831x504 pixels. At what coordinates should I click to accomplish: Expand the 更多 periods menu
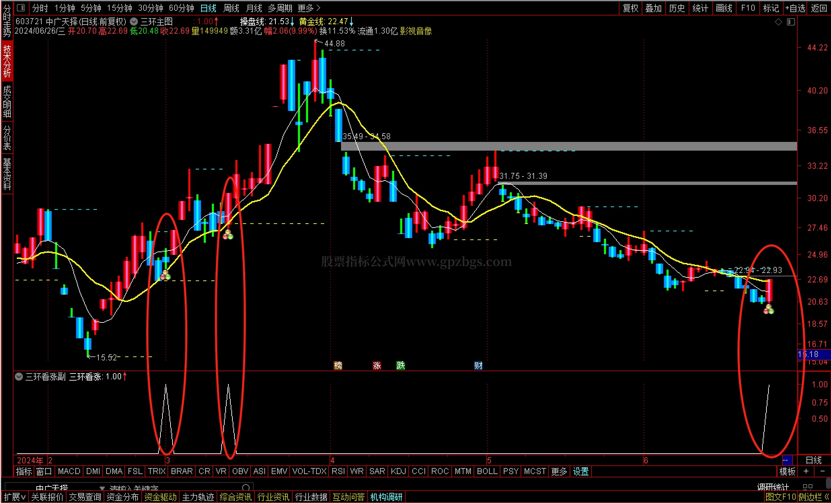pos(309,8)
